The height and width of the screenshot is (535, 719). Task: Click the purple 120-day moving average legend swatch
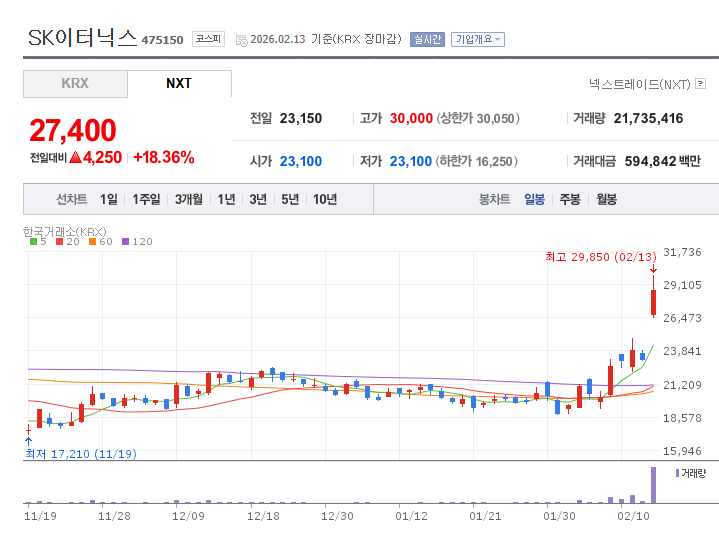click(x=126, y=242)
